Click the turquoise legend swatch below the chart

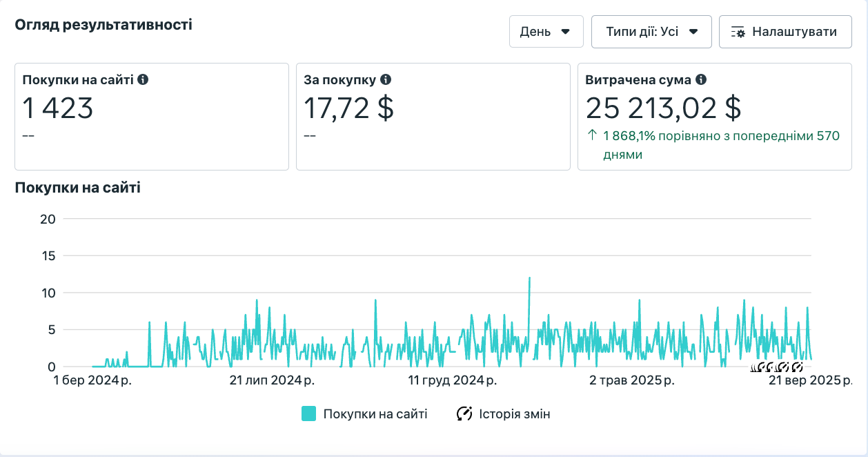308,414
